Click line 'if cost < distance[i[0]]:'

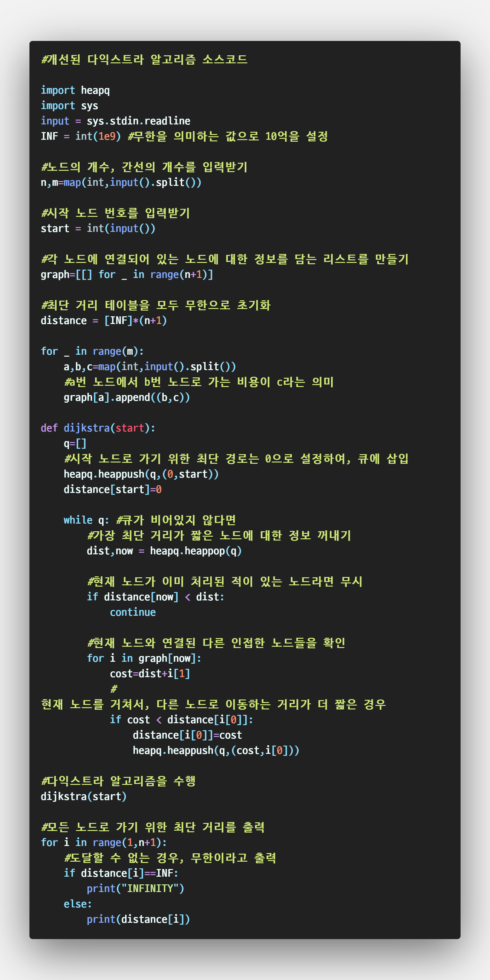pos(181,719)
